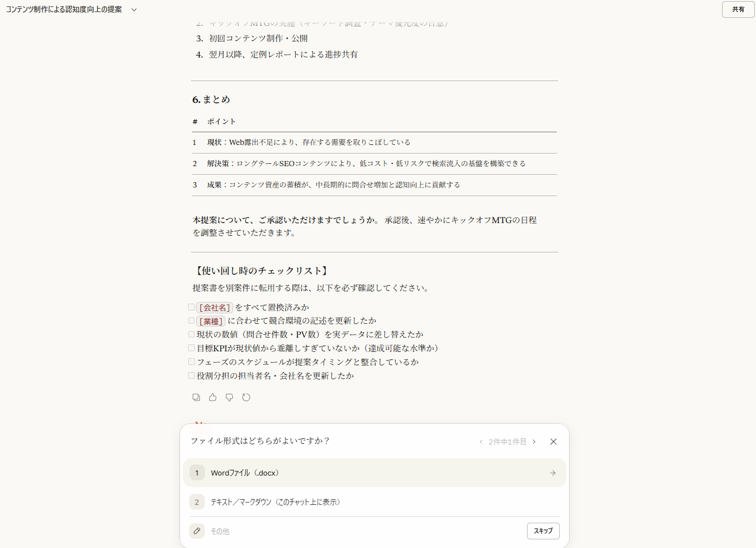This screenshot has width=756, height=548.
Task: Open the conversation title dropdown
Action: pyautogui.click(x=133, y=9)
